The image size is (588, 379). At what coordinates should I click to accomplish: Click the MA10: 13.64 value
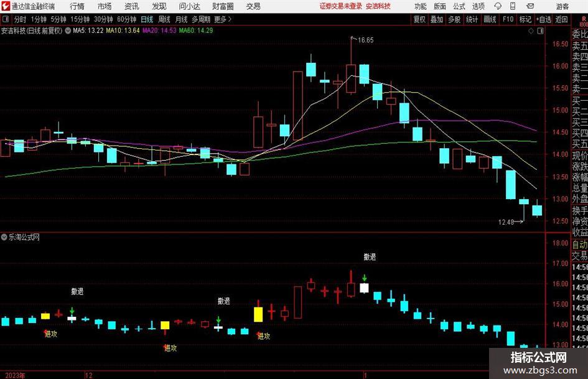123,30
